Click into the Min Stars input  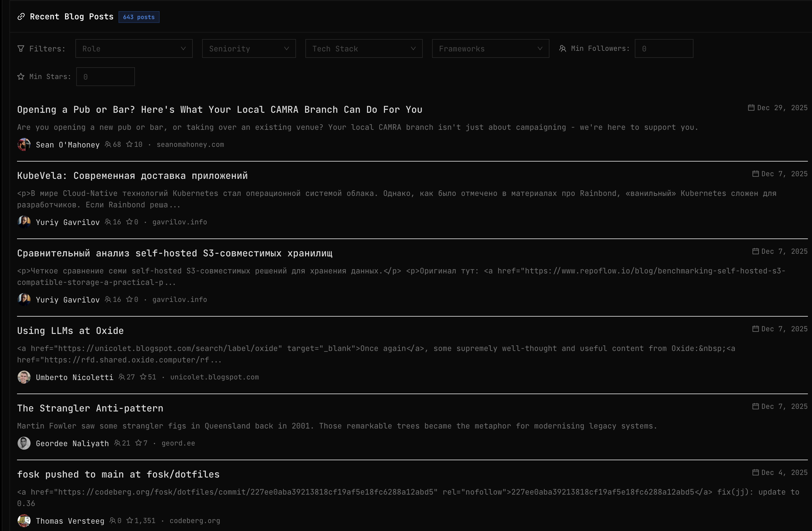click(105, 77)
